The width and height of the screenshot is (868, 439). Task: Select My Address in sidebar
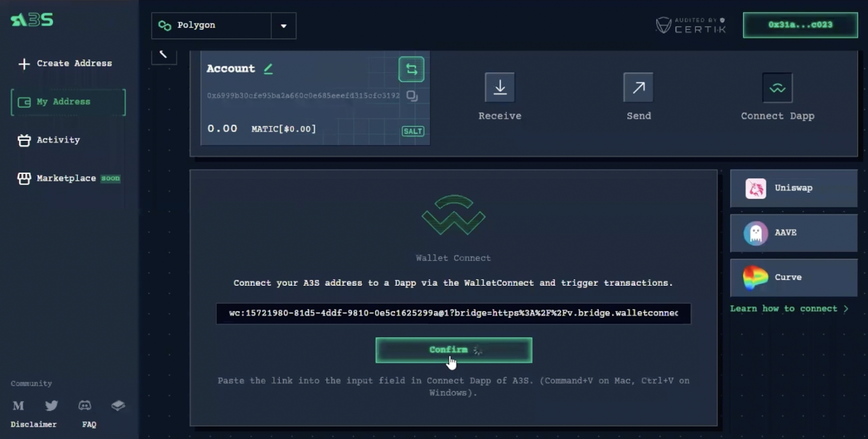68,102
